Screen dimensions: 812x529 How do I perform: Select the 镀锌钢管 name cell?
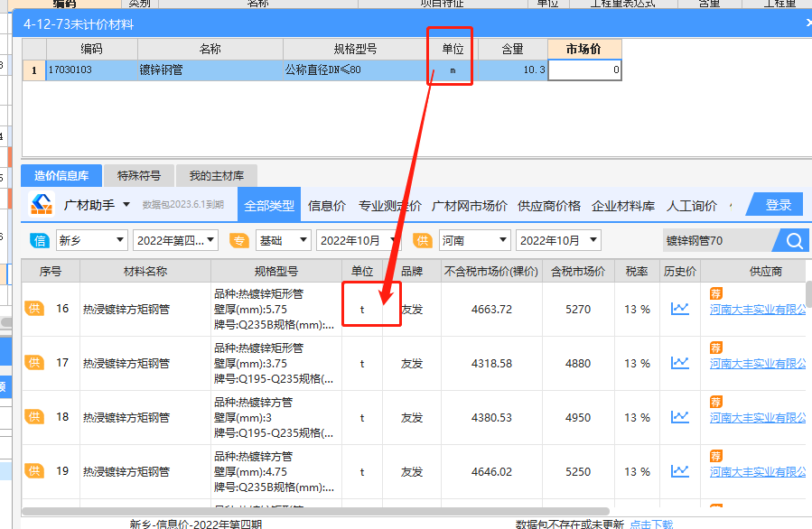coord(210,70)
